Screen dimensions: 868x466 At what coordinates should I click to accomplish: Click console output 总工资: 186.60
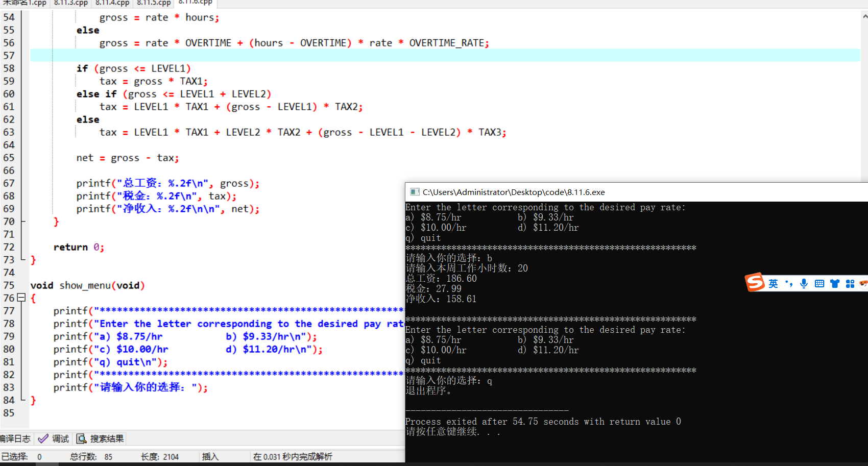pyautogui.click(x=441, y=279)
